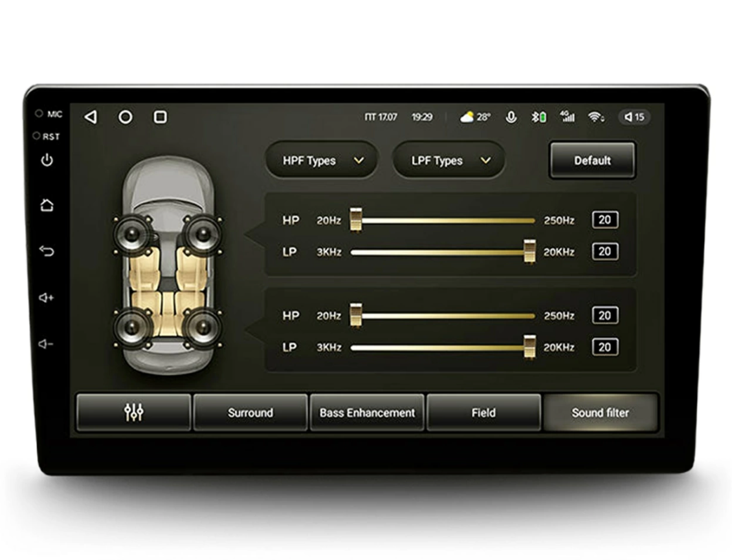Tap the 4G signal icon
Viewport: 732px width, 560px height.
(567, 116)
